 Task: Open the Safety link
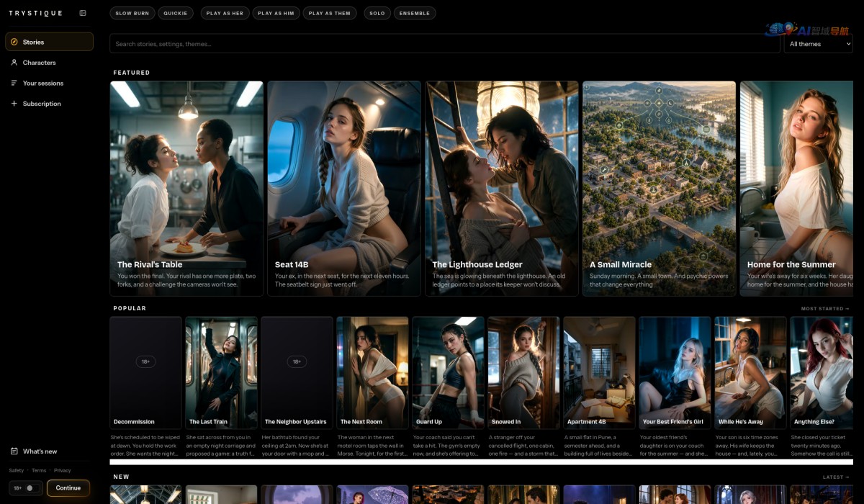point(16,471)
